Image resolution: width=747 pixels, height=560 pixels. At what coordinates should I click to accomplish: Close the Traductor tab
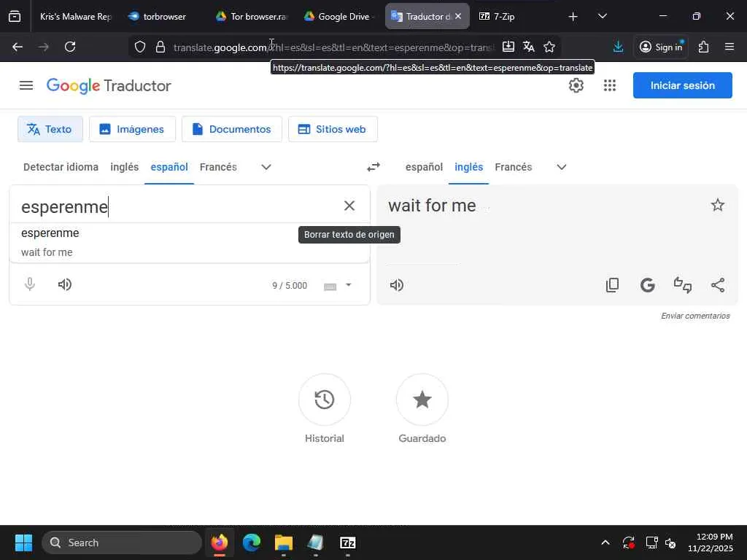tap(458, 16)
